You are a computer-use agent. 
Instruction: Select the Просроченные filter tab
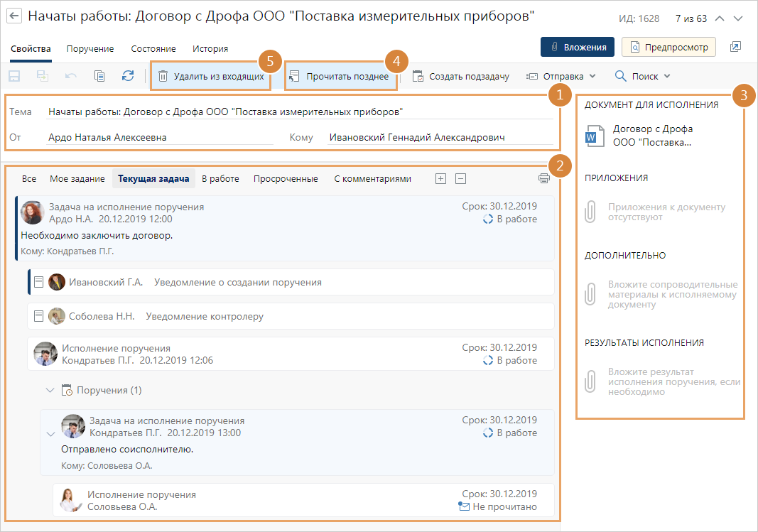[x=286, y=179]
